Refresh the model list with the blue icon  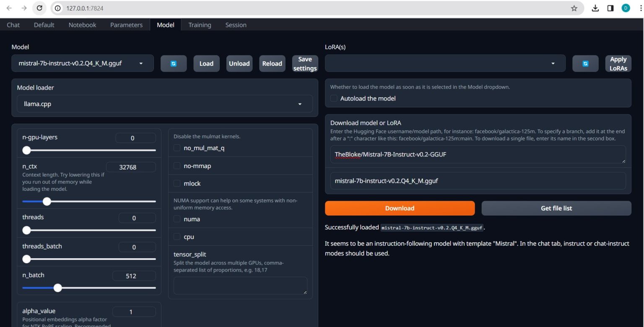174,63
